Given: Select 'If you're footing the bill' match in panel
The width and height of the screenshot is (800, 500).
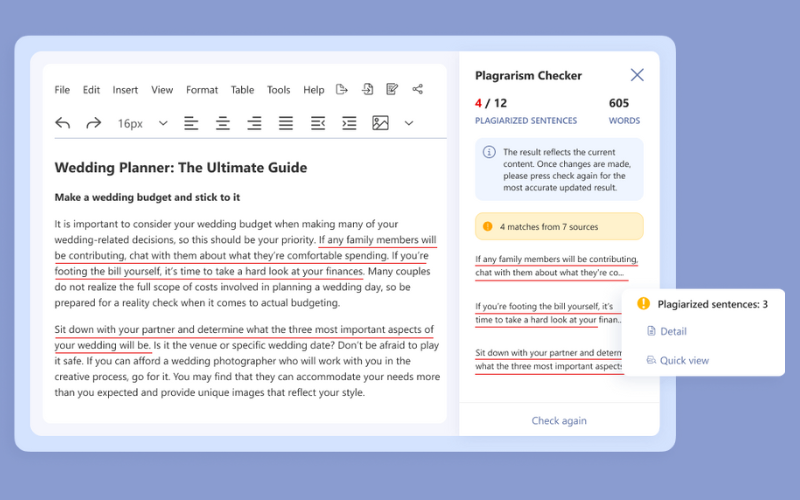Looking at the screenshot, I should pos(548,313).
